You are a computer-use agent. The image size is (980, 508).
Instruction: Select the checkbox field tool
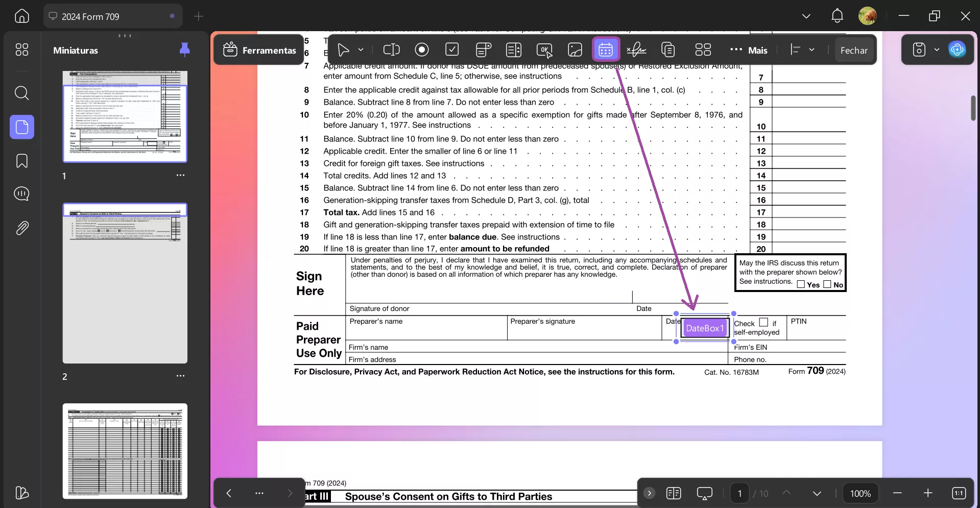pos(452,50)
